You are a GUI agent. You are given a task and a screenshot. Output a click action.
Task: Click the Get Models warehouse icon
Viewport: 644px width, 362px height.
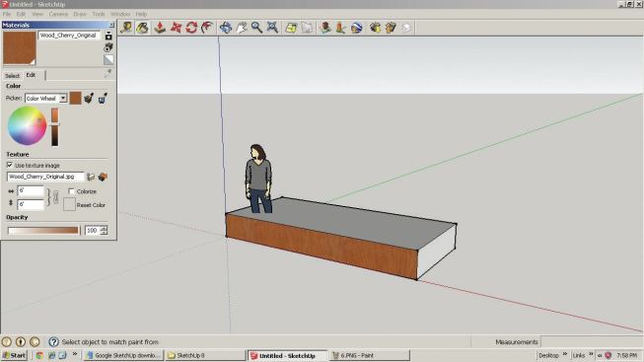pos(375,28)
